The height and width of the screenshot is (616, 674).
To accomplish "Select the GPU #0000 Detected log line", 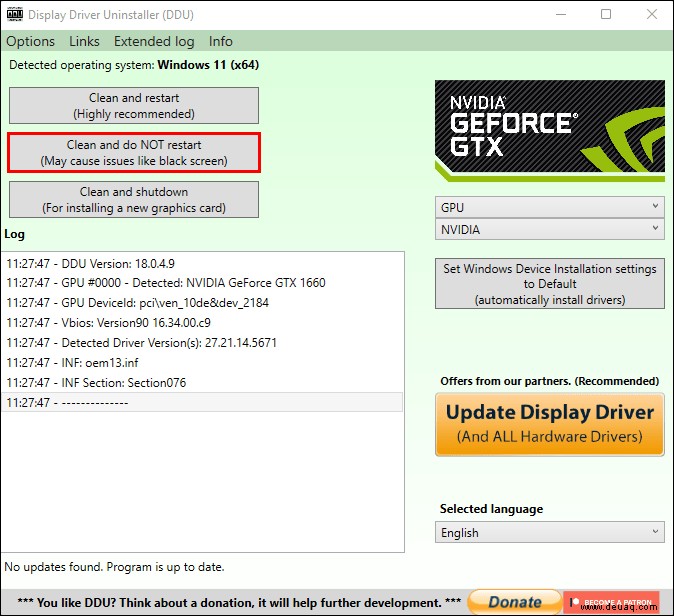I will click(202, 283).
